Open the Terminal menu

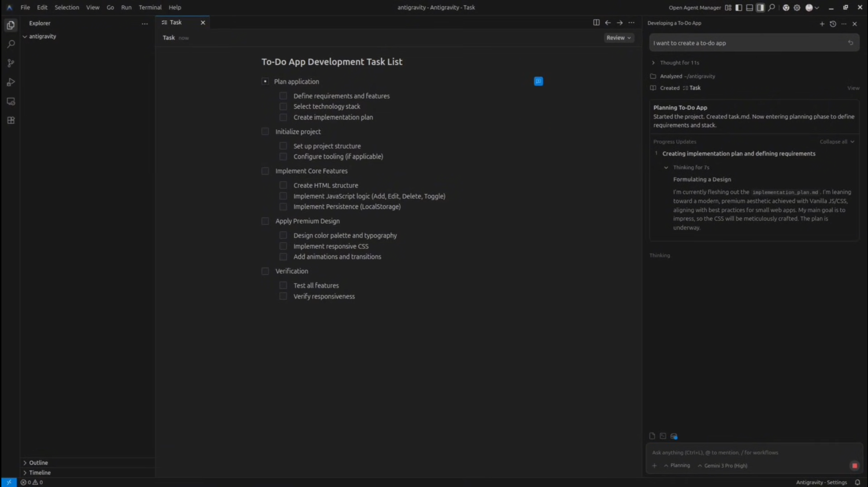[150, 7]
